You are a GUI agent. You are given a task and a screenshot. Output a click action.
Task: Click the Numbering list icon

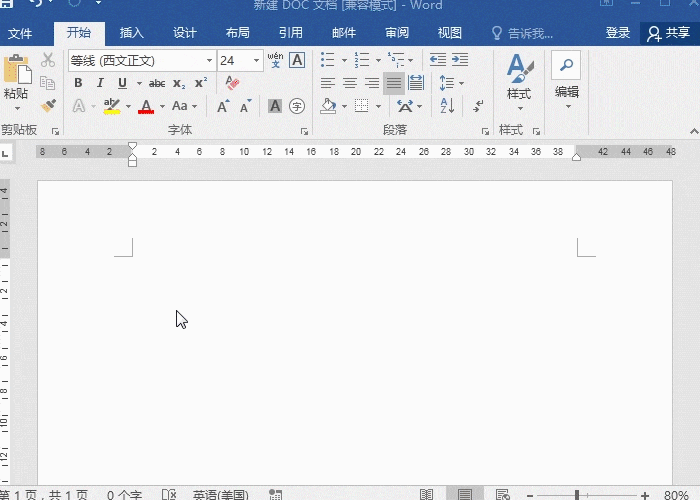tap(362, 60)
